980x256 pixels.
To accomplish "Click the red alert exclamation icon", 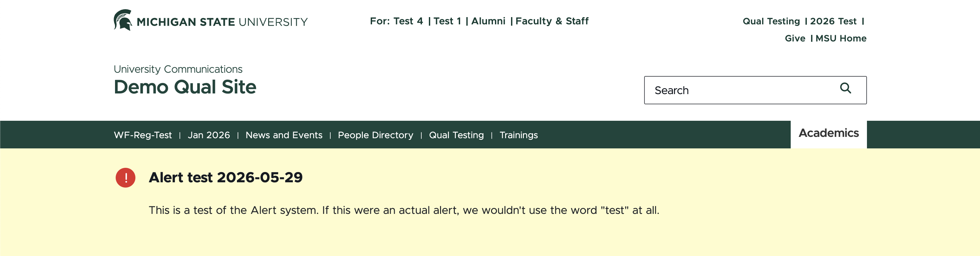I will click(126, 178).
